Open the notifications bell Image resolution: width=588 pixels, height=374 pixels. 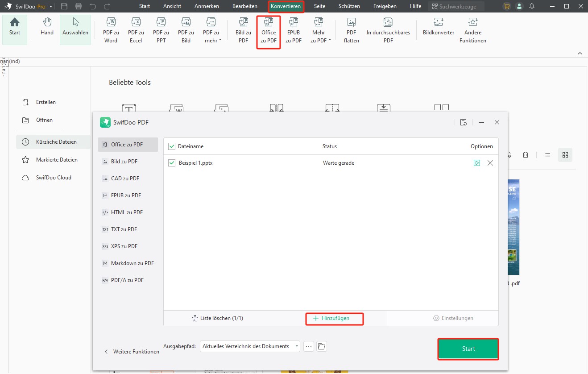532,6
